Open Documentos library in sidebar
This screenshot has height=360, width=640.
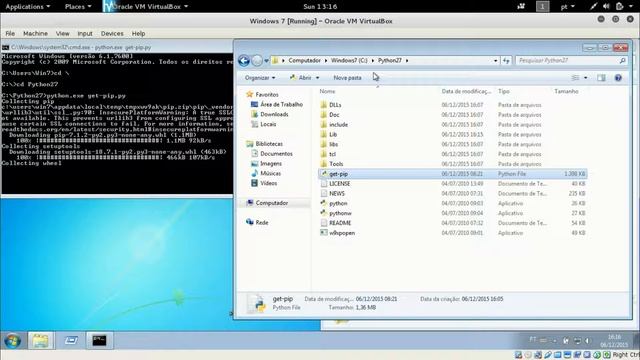(x=276, y=153)
